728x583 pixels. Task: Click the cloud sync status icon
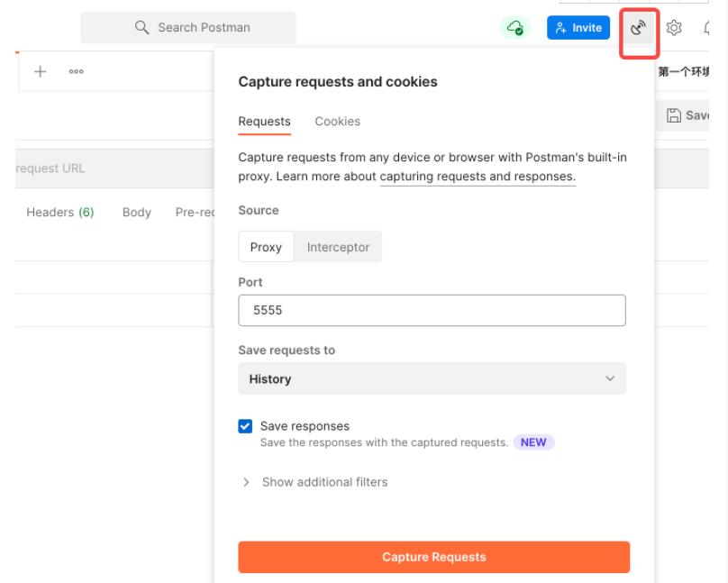[514, 28]
